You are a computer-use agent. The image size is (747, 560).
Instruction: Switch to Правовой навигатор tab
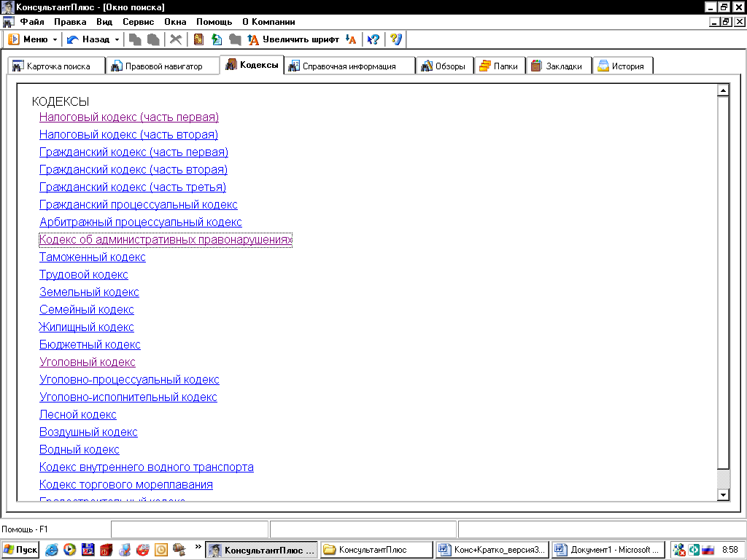(x=162, y=66)
